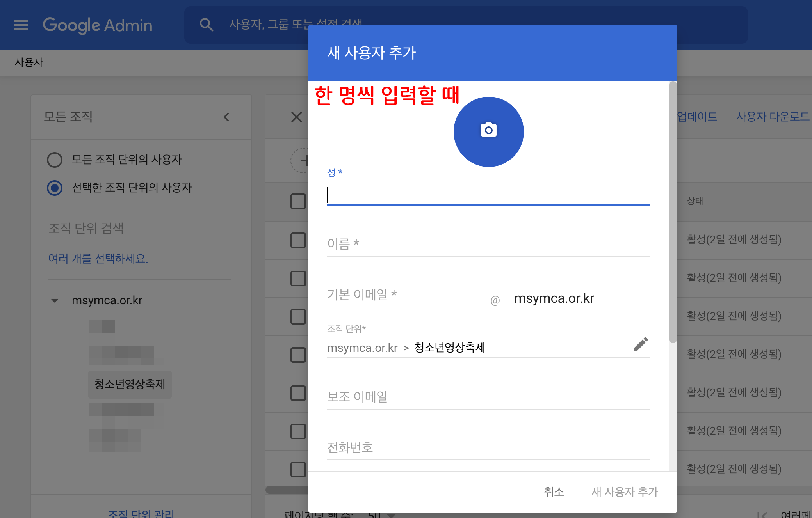Image resolution: width=812 pixels, height=518 pixels.
Task: Click the search magnifier icon
Action: [x=207, y=25]
